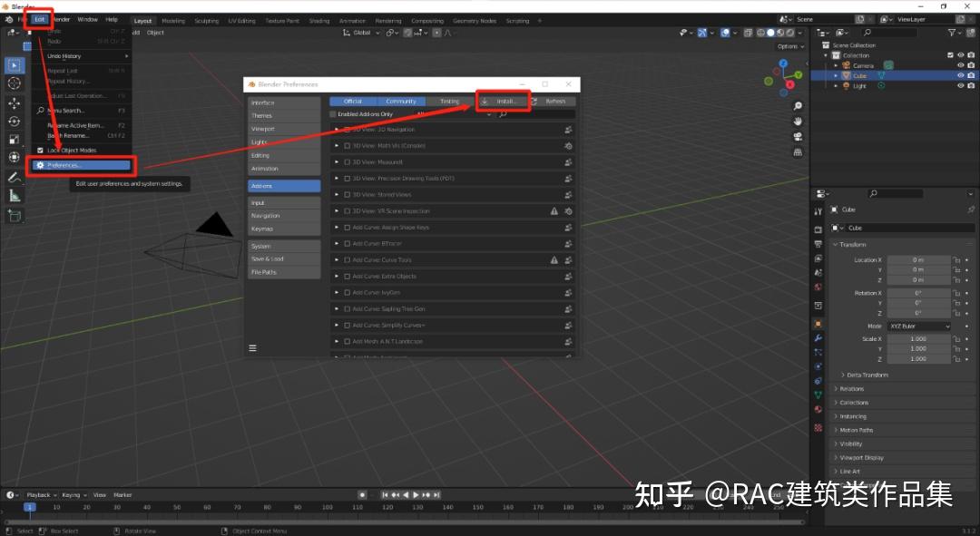The height and width of the screenshot is (536, 980).
Task: Select the Annotate tool
Action: coord(15,178)
